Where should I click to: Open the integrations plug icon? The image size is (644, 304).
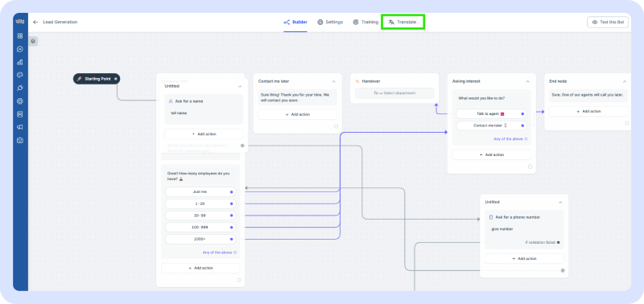[x=19, y=88]
